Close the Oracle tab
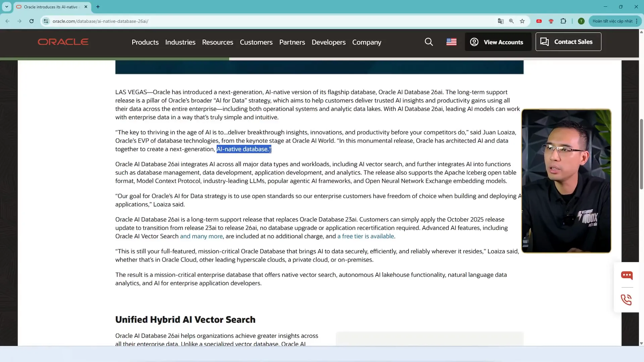The width and height of the screenshot is (644, 362). coord(86,7)
